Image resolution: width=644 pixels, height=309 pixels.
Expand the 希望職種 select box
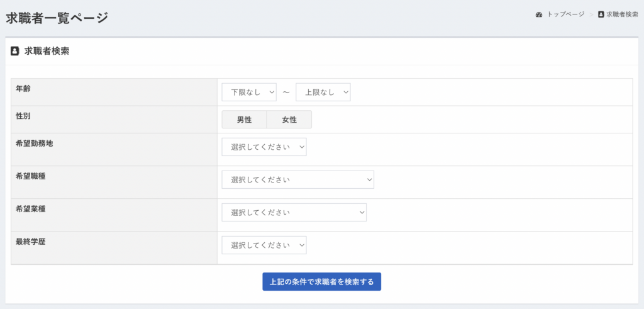[x=297, y=179]
